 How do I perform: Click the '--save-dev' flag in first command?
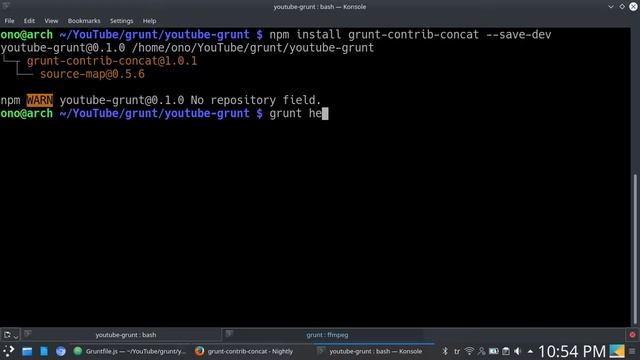tap(518, 35)
